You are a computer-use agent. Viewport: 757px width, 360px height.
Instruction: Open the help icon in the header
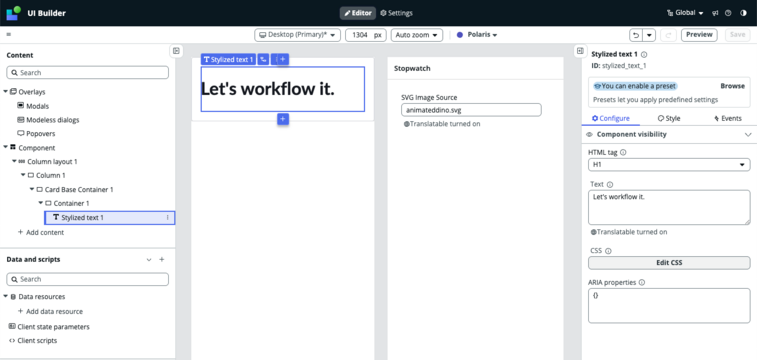[x=729, y=13]
